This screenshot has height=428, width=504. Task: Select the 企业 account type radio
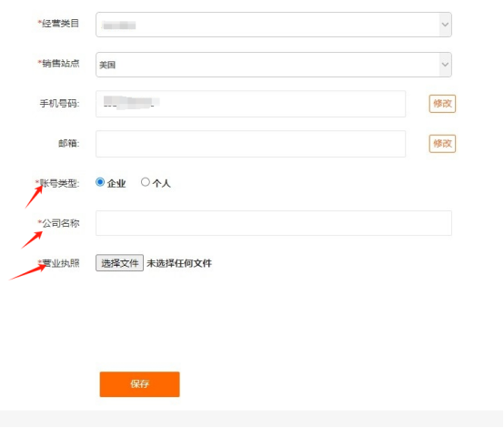pos(100,182)
